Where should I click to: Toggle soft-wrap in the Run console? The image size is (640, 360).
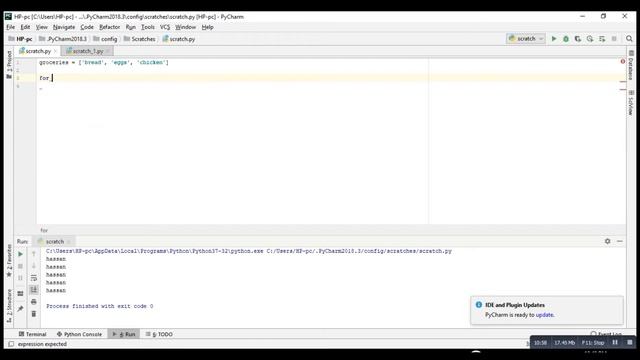(34, 278)
